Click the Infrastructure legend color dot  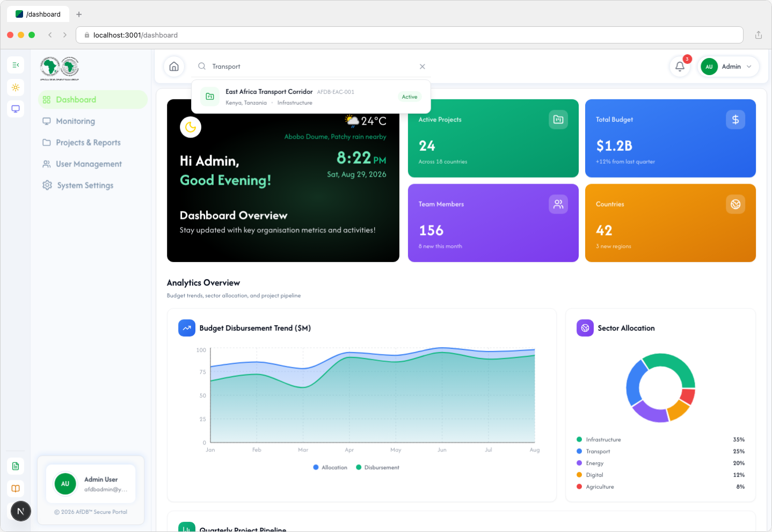(579, 440)
